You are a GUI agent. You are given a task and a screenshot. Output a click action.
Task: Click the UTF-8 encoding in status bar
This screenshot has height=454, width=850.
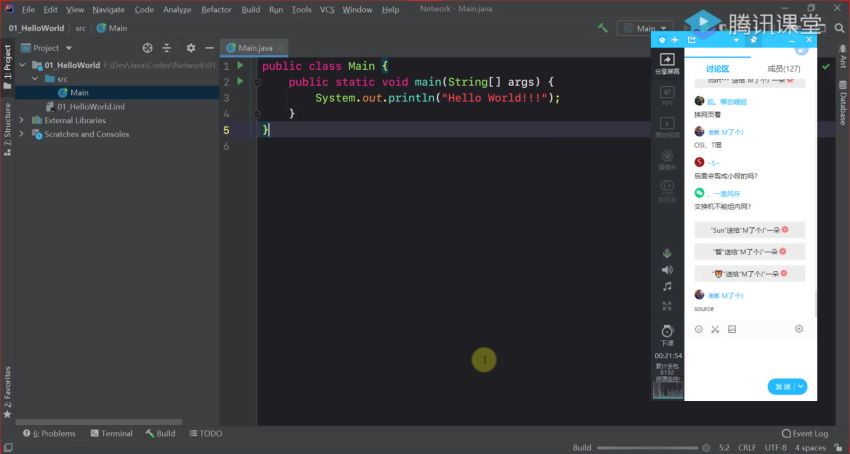click(776, 447)
